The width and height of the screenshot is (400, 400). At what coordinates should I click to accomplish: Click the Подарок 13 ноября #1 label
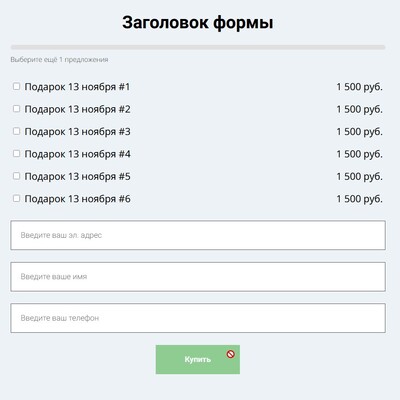[x=77, y=87]
